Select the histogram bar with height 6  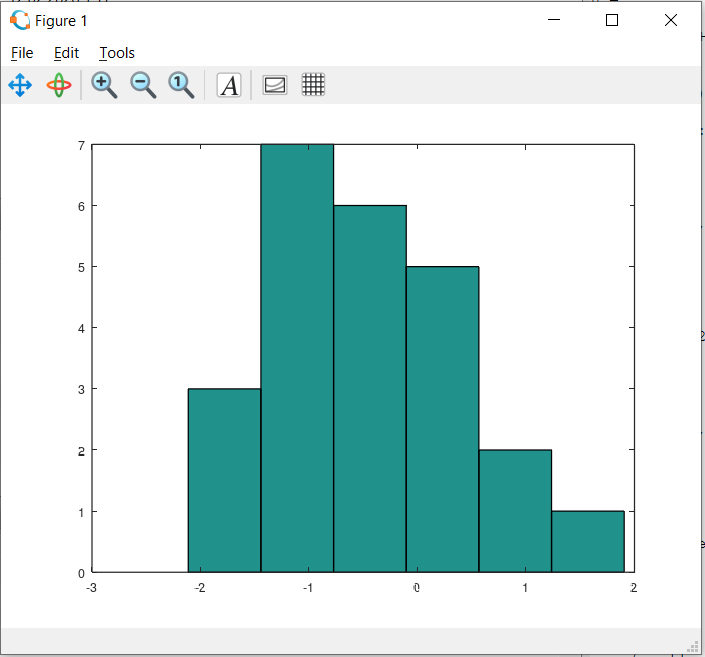tap(370, 388)
